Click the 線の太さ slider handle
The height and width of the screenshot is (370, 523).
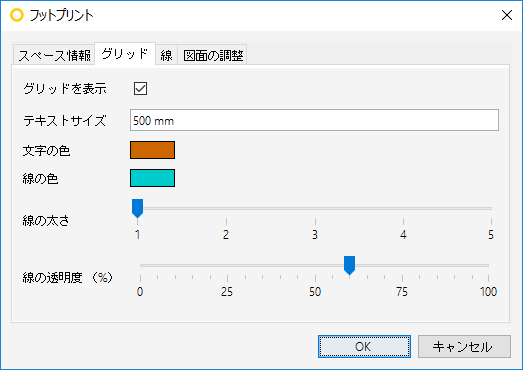tap(137, 208)
